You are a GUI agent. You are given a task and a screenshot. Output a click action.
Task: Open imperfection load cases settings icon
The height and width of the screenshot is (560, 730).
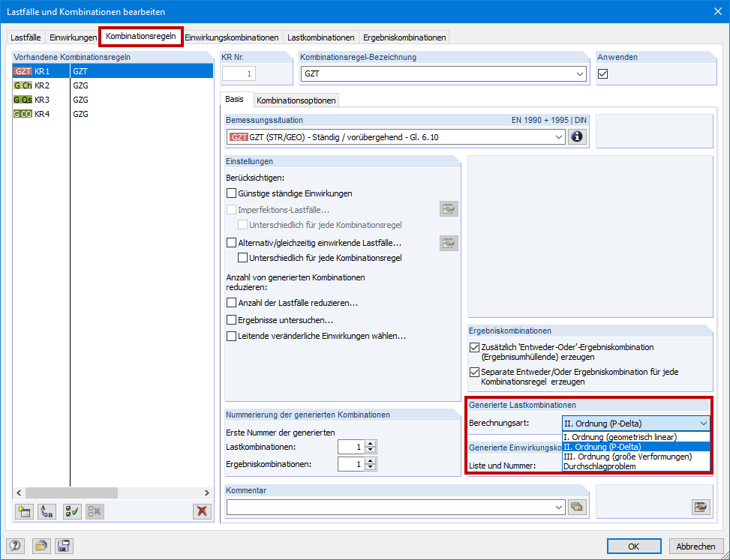449,209
